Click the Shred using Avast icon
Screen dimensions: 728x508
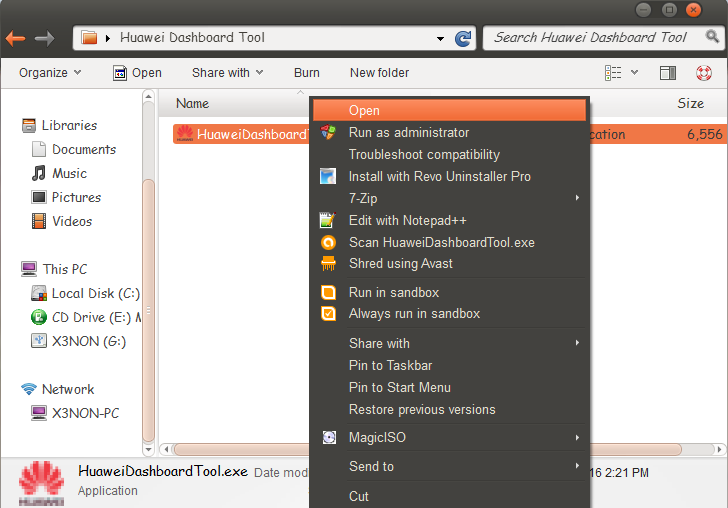coord(327,264)
